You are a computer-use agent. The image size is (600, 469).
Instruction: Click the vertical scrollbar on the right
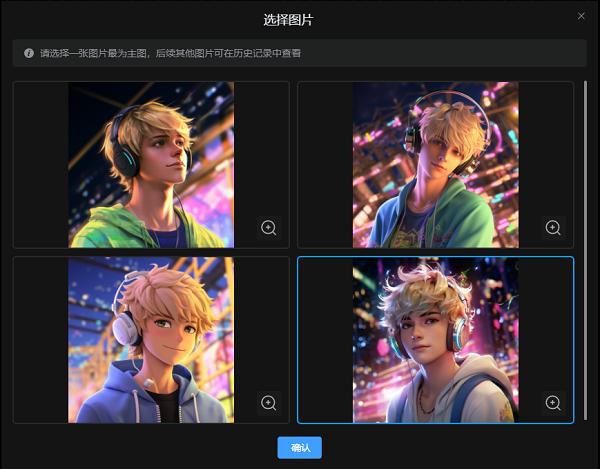[x=586, y=250]
